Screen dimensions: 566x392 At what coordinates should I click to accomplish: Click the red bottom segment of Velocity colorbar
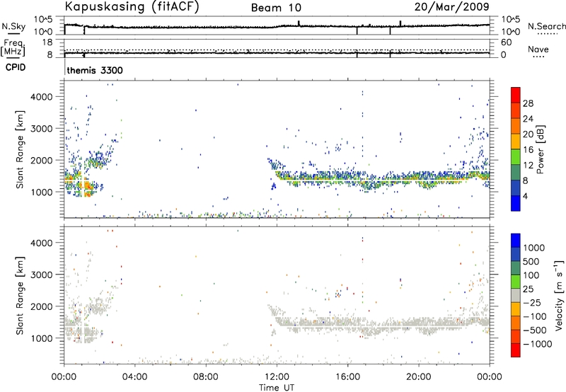[516, 350]
